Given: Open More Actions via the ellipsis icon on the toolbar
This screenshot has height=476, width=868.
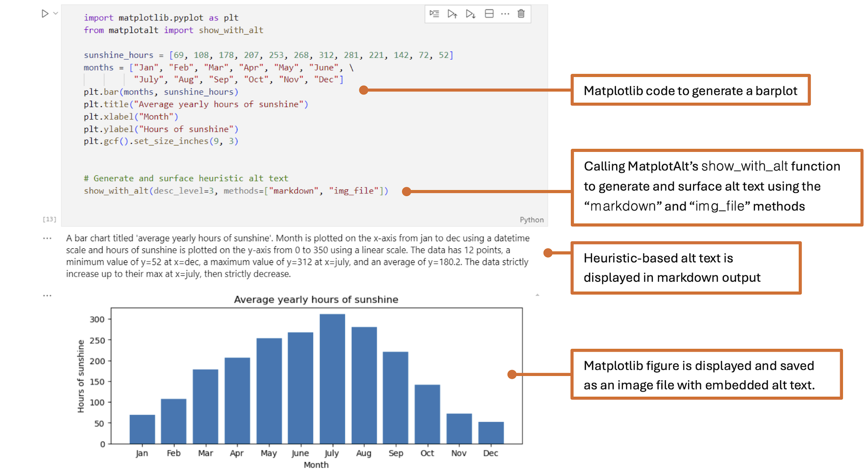Looking at the screenshot, I should coord(505,14).
